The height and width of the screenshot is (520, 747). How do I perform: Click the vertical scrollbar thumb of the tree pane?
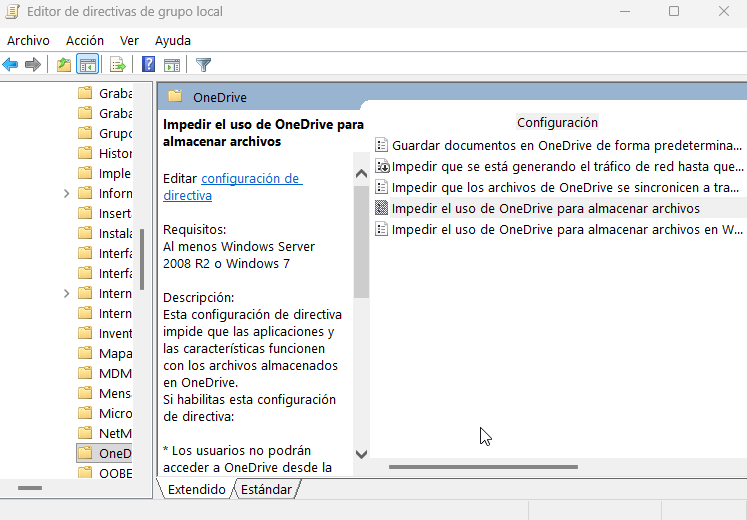142,259
